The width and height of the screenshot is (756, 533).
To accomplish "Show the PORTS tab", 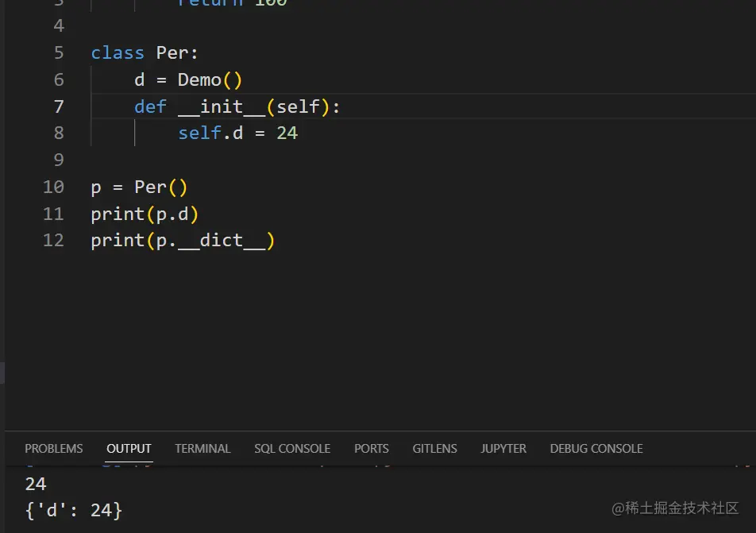I will click(372, 449).
